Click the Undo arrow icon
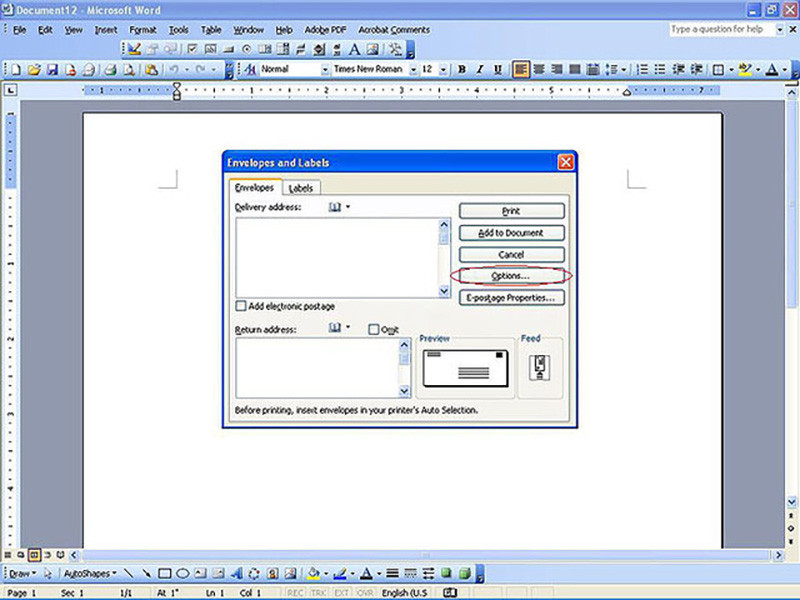This screenshot has width=800, height=600. coord(173,69)
